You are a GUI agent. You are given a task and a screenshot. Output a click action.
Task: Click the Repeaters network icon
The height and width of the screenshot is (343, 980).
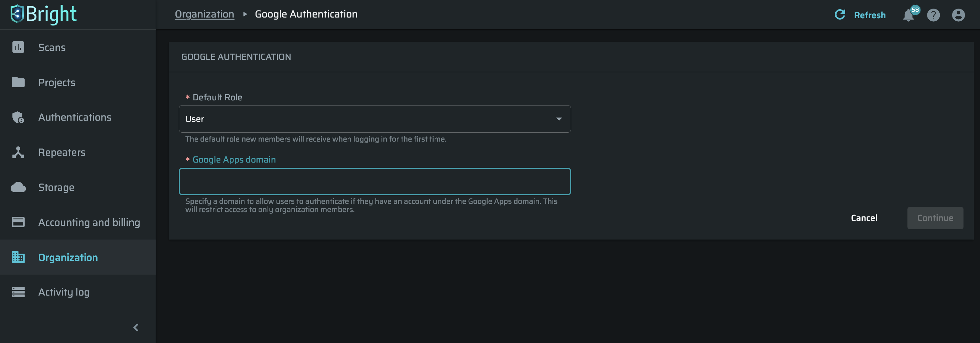[18, 152]
